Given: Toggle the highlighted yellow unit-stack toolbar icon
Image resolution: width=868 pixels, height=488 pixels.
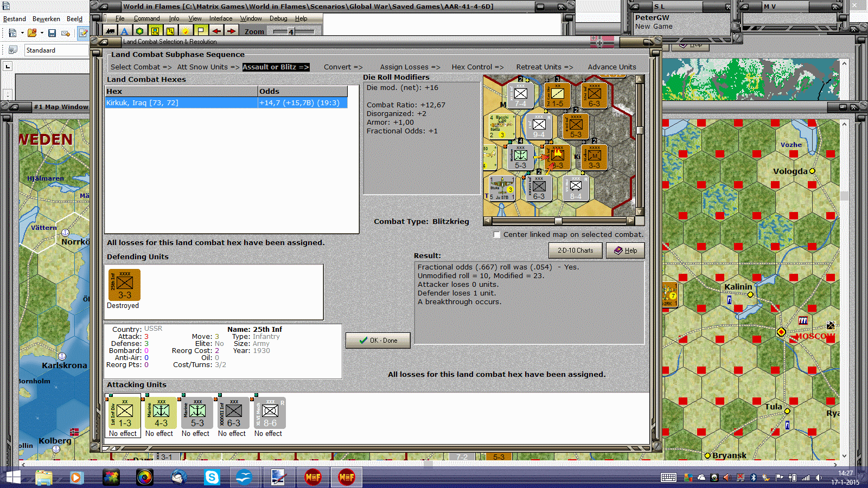Looking at the screenshot, I should click(155, 31).
